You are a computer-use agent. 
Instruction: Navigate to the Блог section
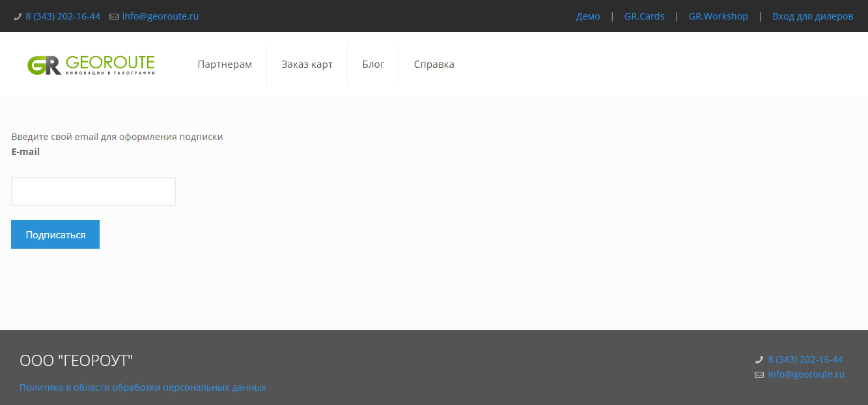(373, 64)
